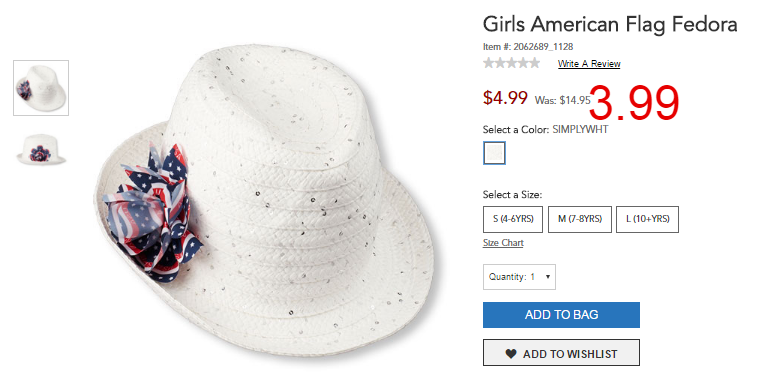Open the Write A Review link

589,64
